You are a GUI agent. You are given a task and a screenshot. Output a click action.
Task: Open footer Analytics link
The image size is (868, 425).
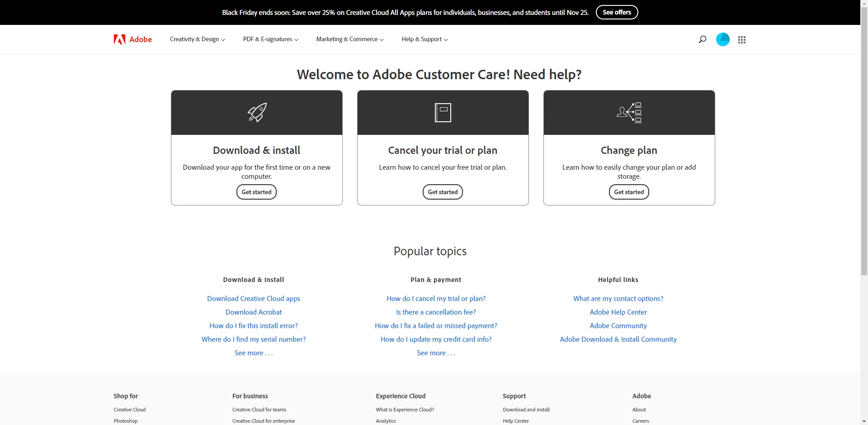tap(386, 421)
